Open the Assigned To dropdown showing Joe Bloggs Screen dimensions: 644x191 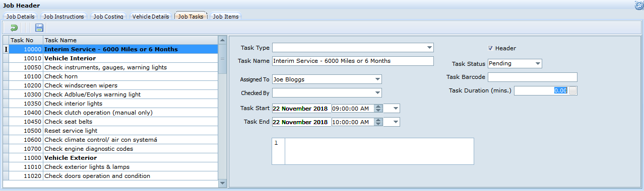(x=377, y=79)
